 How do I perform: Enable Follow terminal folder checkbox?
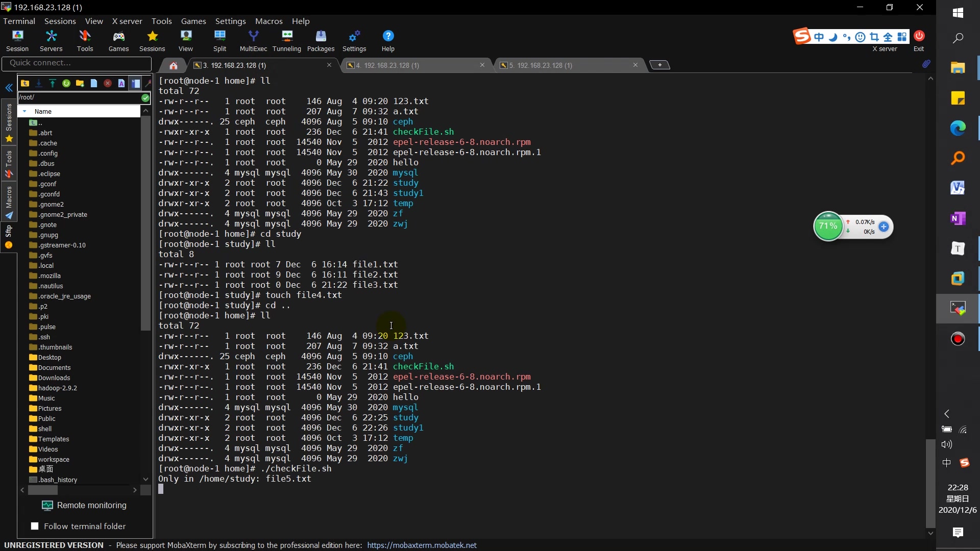[x=35, y=526]
